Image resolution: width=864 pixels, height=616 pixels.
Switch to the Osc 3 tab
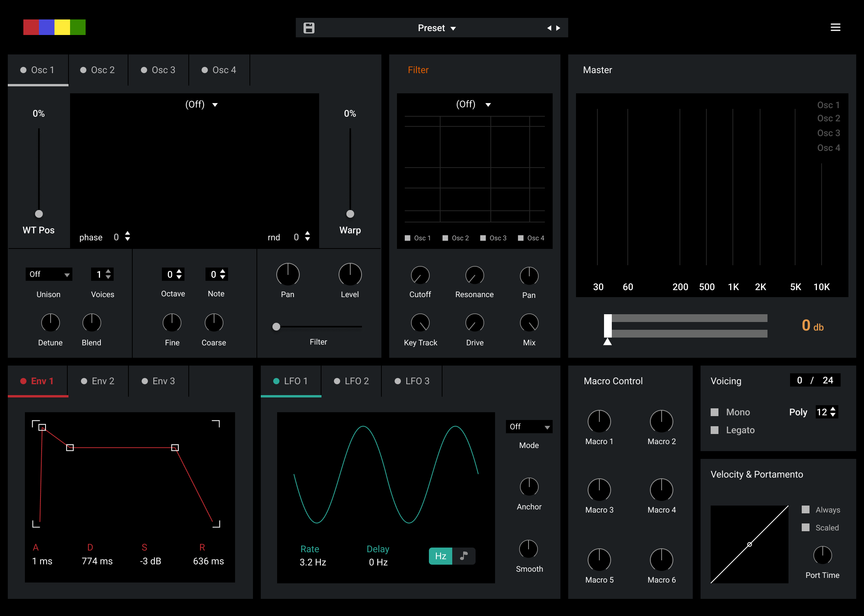[158, 70]
